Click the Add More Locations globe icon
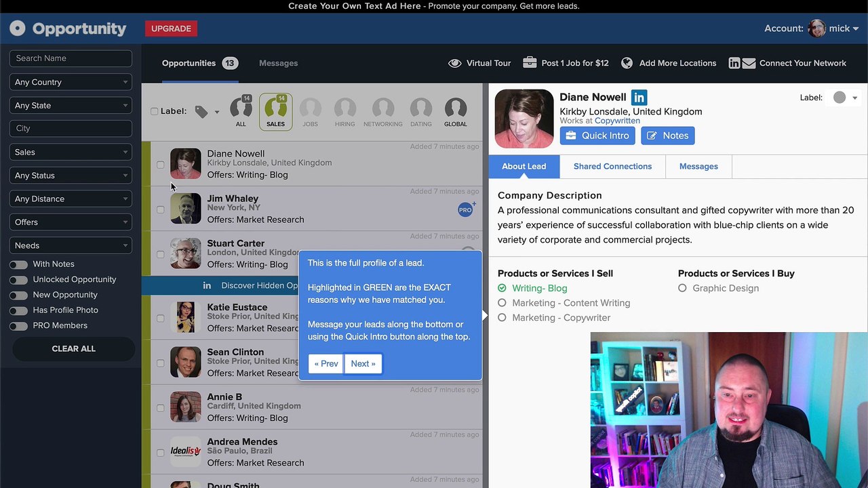 pos(627,63)
